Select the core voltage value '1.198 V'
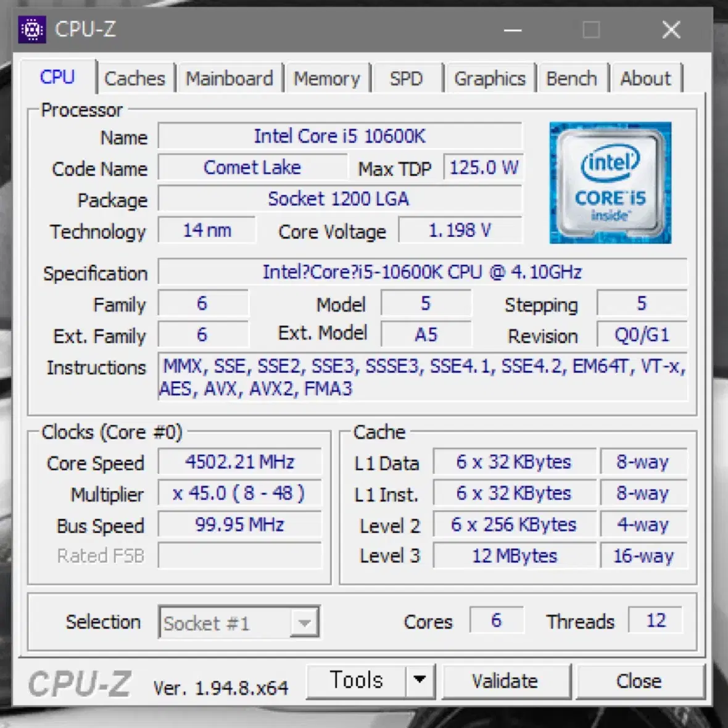Screen dimensions: 728x728 pyautogui.click(x=460, y=230)
